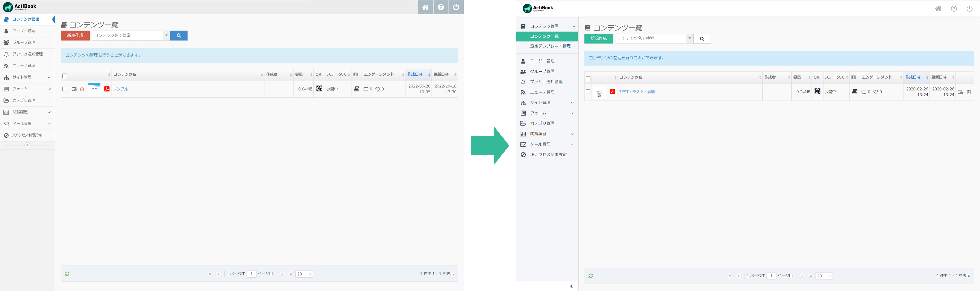Tick the checkbox for サンプル row

click(65, 89)
